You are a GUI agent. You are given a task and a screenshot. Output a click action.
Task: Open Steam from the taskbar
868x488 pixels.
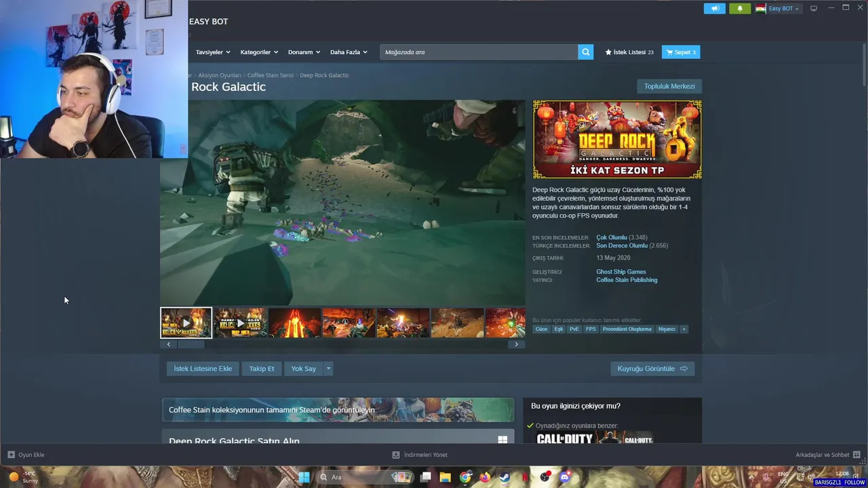click(505, 477)
